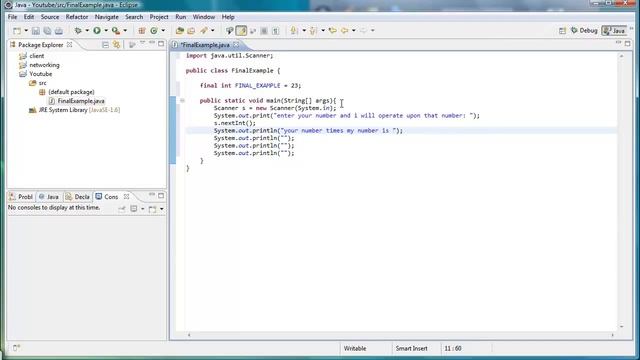Click the Debug bug icon

[78, 31]
